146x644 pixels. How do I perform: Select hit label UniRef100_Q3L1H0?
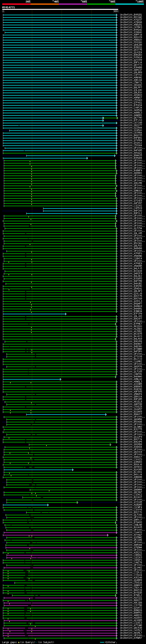[131, 90]
